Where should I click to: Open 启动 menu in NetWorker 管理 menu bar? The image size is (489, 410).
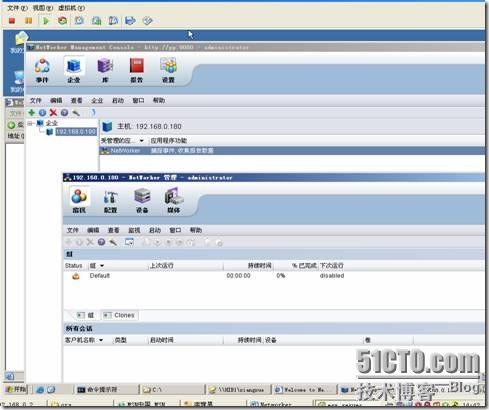click(155, 230)
